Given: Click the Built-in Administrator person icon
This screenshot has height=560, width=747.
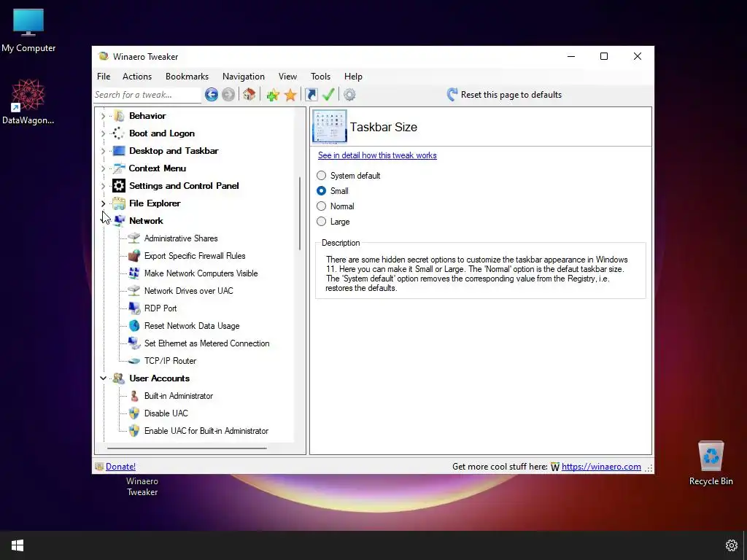Looking at the screenshot, I should coord(134,396).
